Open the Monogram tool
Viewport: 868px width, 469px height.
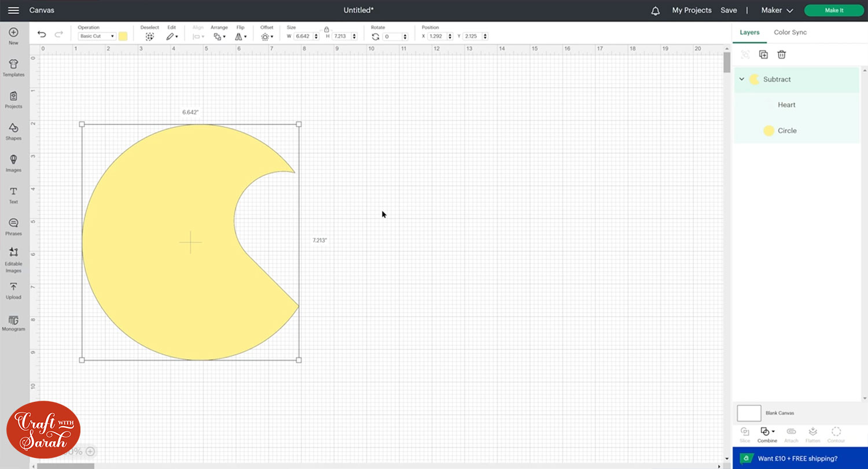(13, 323)
